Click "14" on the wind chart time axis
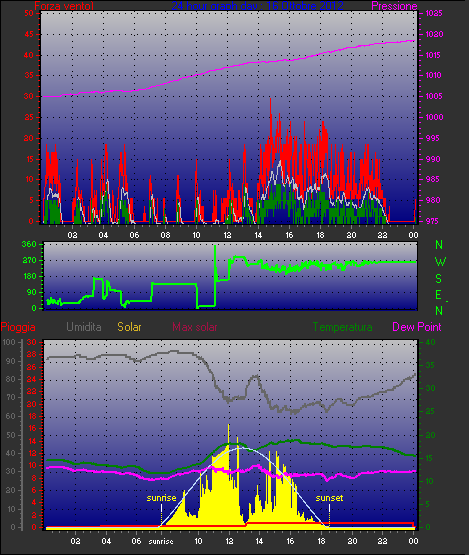Viewport: 469px width, 555px height. [258, 235]
